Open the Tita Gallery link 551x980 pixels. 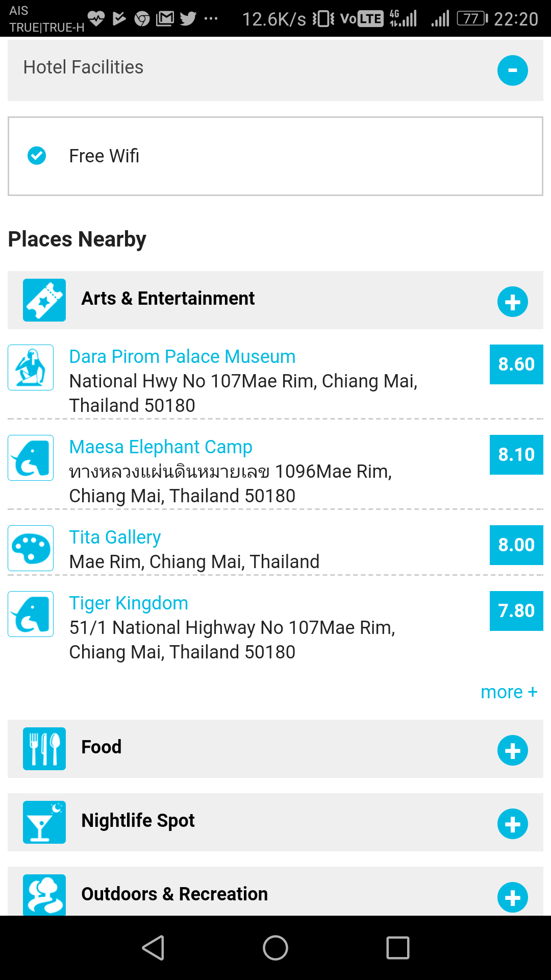[x=115, y=537]
